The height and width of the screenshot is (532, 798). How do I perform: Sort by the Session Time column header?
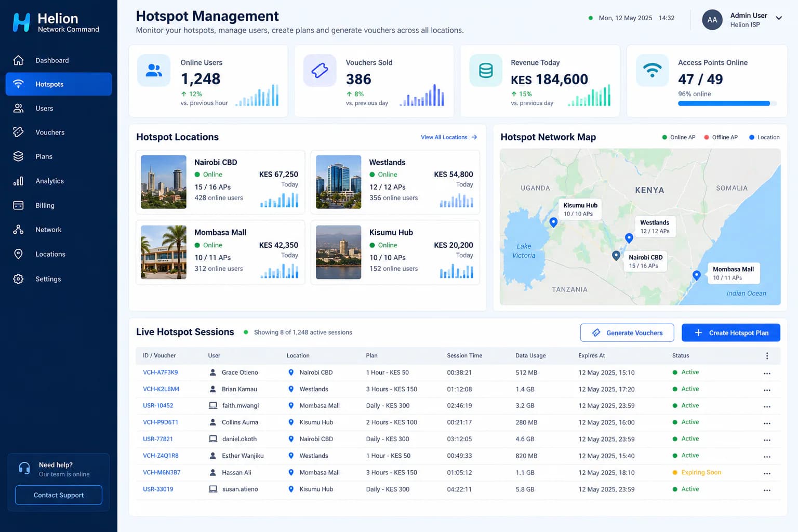click(464, 356)
